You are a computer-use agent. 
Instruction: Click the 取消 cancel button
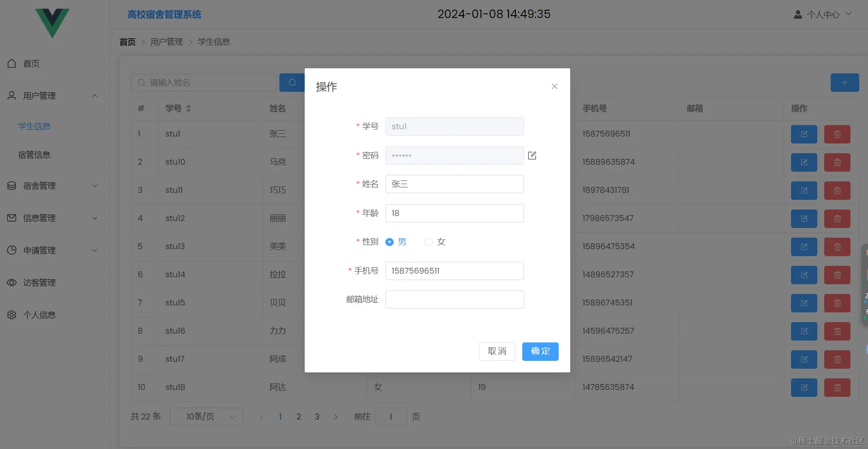(497, 352)
